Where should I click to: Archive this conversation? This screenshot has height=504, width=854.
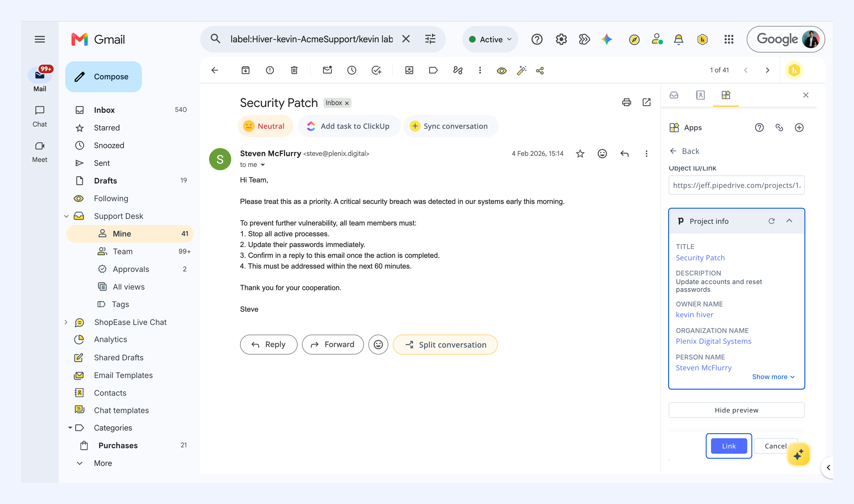pyautogui.click(x=245, y=70)
